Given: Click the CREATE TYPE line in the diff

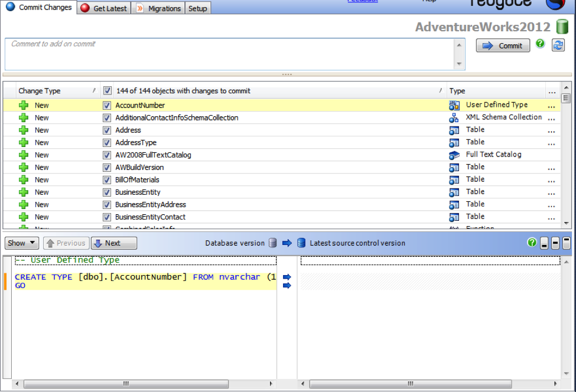Looking at the screenshot, I should pos(145,277).
